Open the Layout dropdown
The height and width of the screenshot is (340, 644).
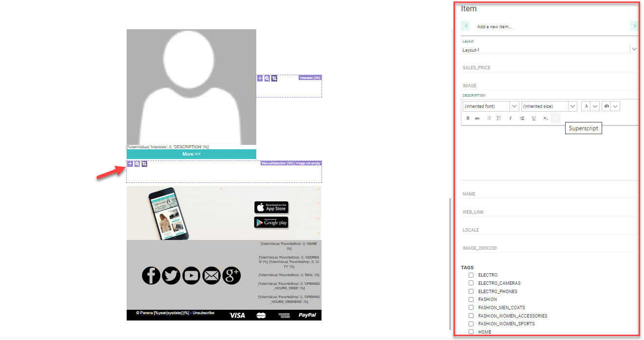[634, 49]
